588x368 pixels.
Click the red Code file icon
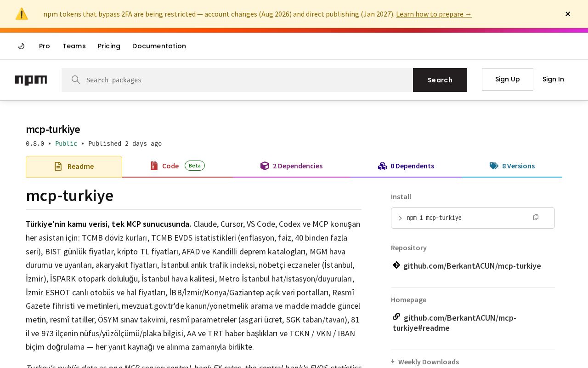click(154, 166)
